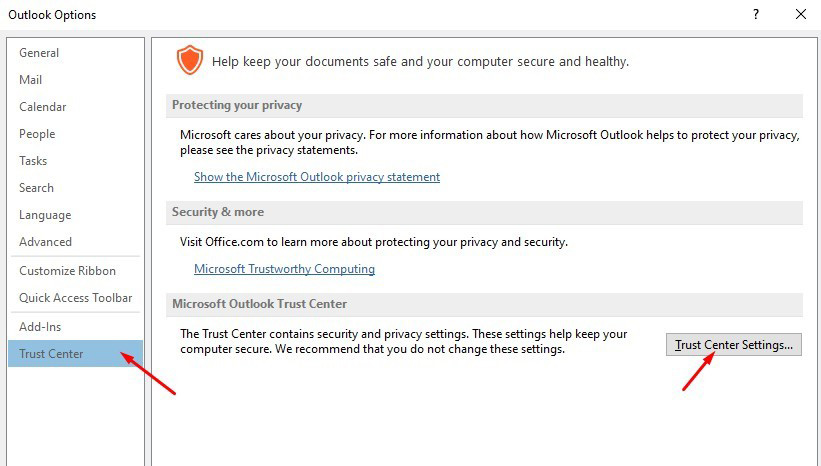This screenshot has height=466, width=821.
Task: Click the Security & more section header
Action: pyautogui.click(x=218, y=212)
